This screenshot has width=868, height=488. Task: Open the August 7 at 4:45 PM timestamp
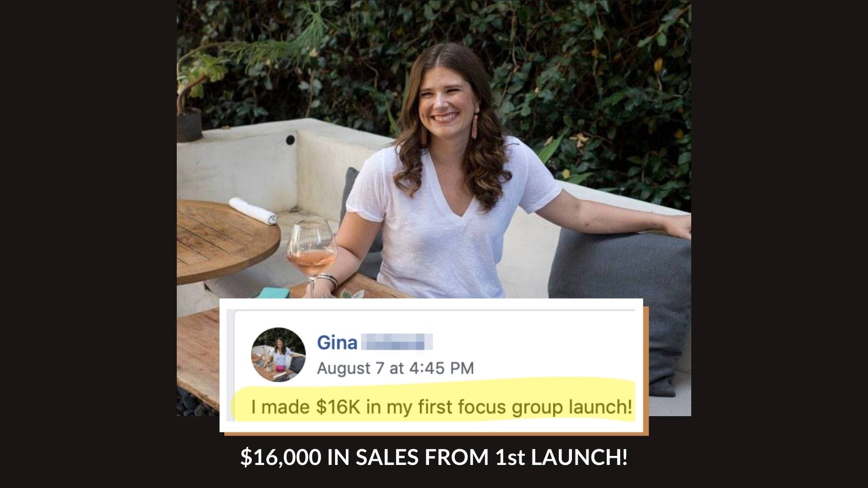coord(395,368)
